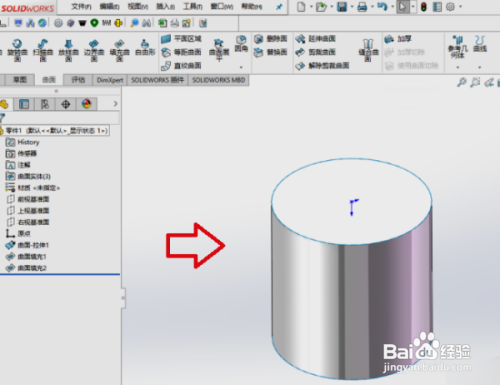The height and width of the screenshot is (385, 500).
Task: Expand the Select tool dropdown arrow
Action: point(413,7)
